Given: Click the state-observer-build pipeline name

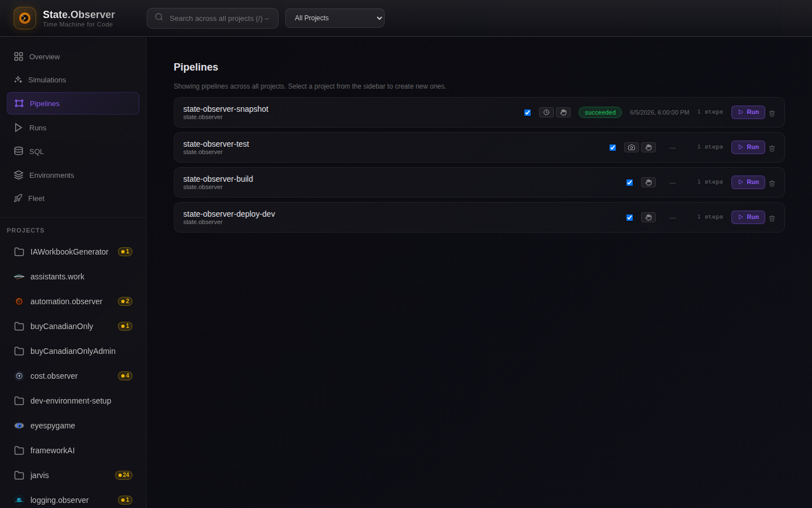Looking at the screenshot, I should pyautogui.click(x=218, y=179).
